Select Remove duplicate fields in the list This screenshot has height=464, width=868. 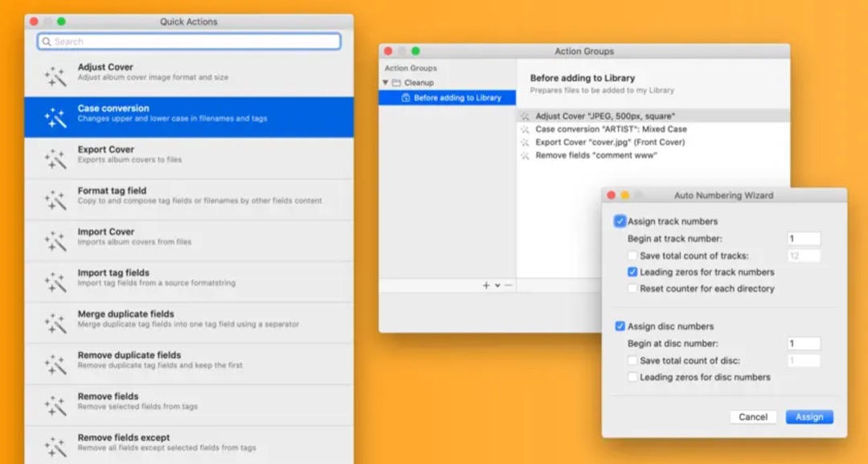tap(189, 364)
